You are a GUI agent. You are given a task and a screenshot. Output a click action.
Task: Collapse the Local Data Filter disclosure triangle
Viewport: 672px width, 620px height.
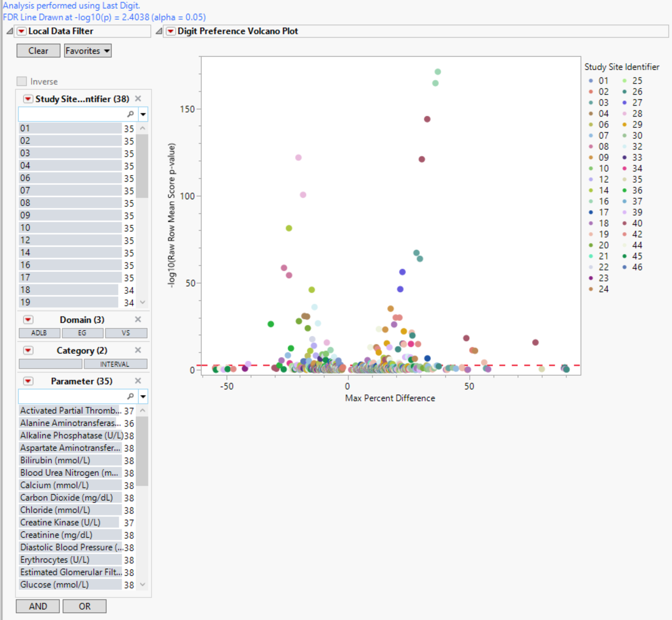(x=10, y=31)
